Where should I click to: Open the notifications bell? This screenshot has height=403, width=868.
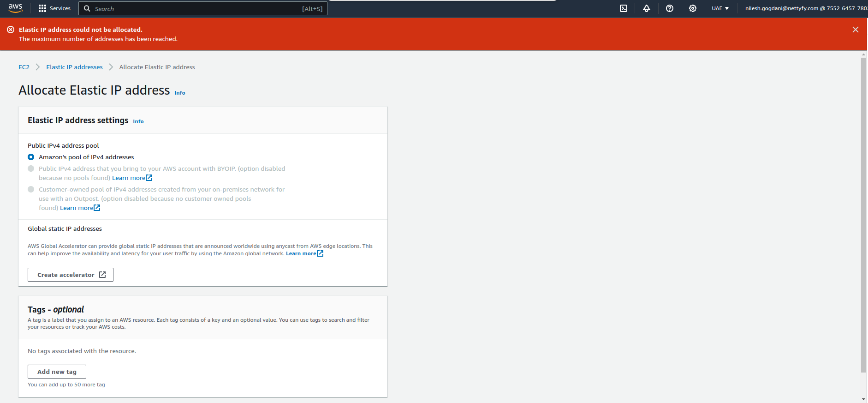(x=647, y=8)
